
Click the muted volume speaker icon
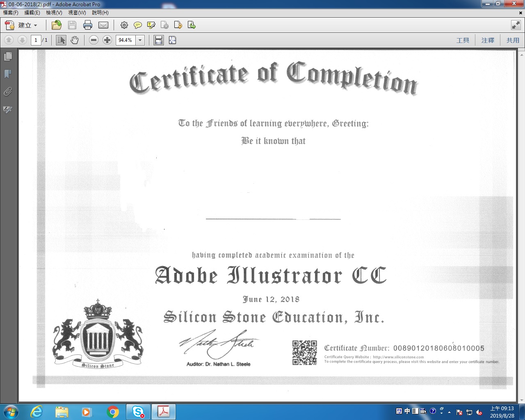pos(479,412)
